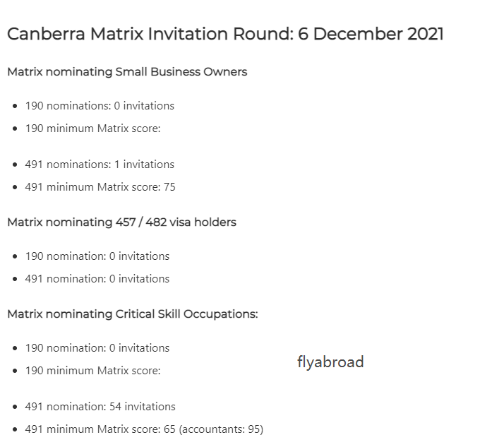Screen dimensions: 504x447
Task: Click 491 minimum Matrix score: 75
Action: pyautogui.click(x=100, y=187)
